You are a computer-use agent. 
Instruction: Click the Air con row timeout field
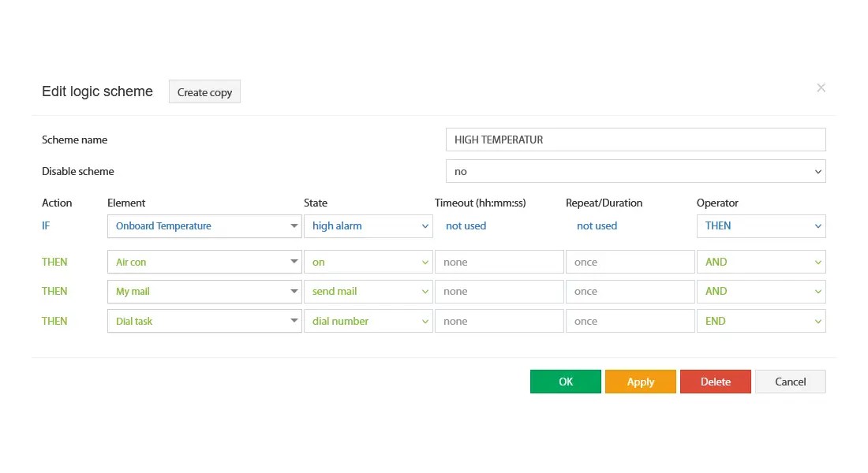click(x=499, y=262)
